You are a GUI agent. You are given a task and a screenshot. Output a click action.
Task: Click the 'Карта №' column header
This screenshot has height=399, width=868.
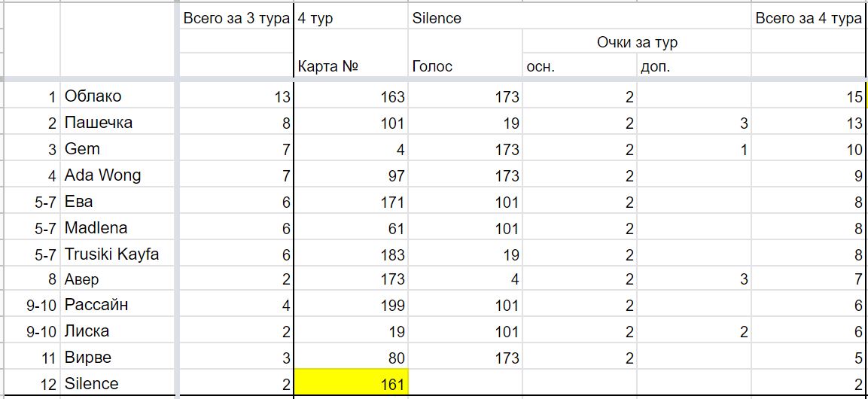coord(351,67)
